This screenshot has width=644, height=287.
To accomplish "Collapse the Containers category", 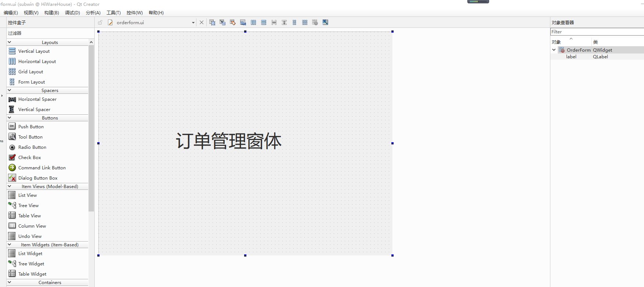I will coord(10,282).
